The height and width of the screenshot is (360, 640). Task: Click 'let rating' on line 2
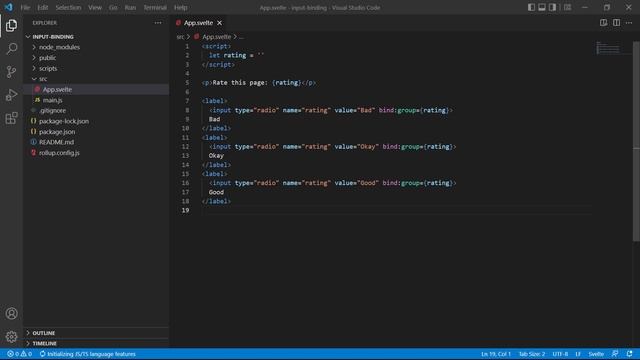click(x=227, y=56)
